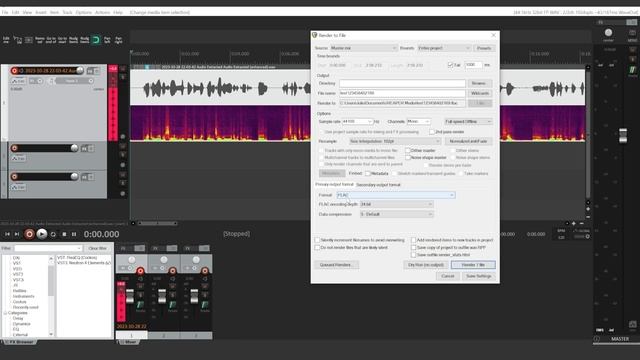
Task: Click the Stop button in the transport bar
Action: pyautogui.click(x=64, y=234)
